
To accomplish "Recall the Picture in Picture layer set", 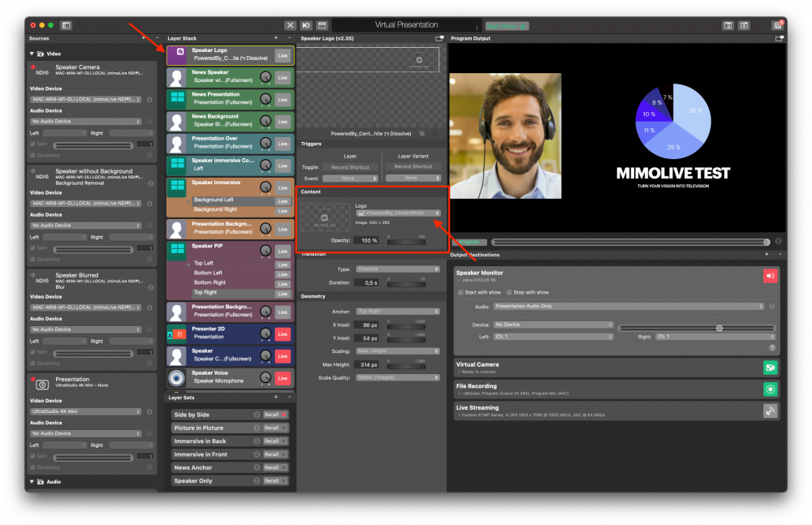I will pyautogui.click(x=275, y=428).
